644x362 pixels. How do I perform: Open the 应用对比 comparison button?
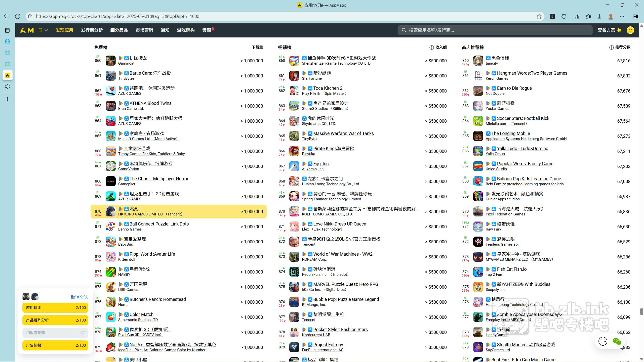[55, 307]
